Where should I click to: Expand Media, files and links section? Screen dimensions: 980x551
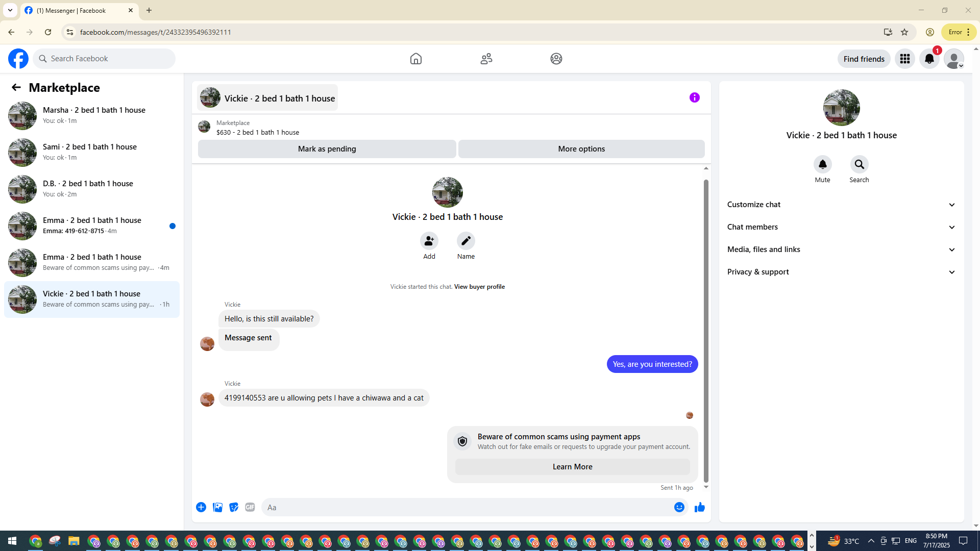pos(842,249)
